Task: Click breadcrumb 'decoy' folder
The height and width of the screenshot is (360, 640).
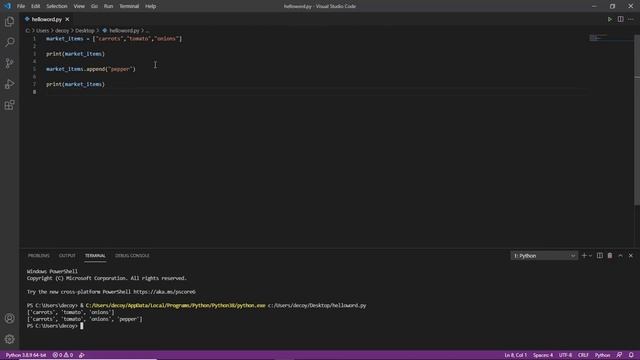Action: coord(62,31)
